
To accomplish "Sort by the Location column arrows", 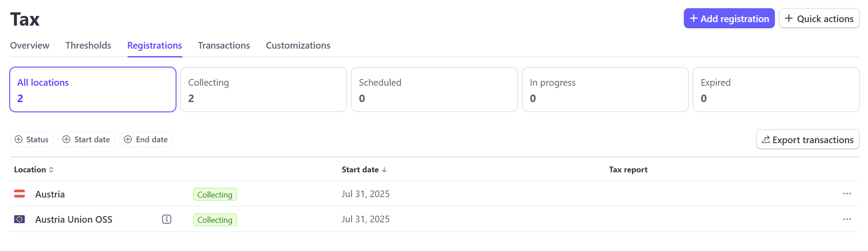I will tap(51, 170).
